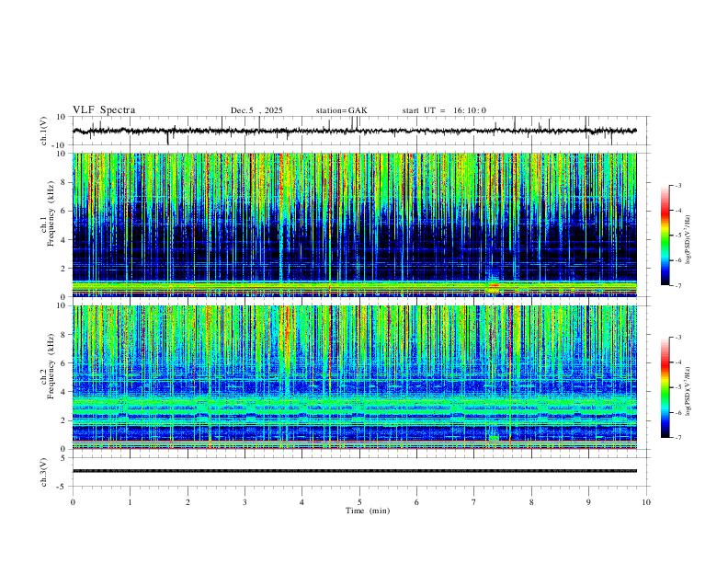Select the date text "Dec.5 , 2025"
728x563 pixels.
[256, 110]
